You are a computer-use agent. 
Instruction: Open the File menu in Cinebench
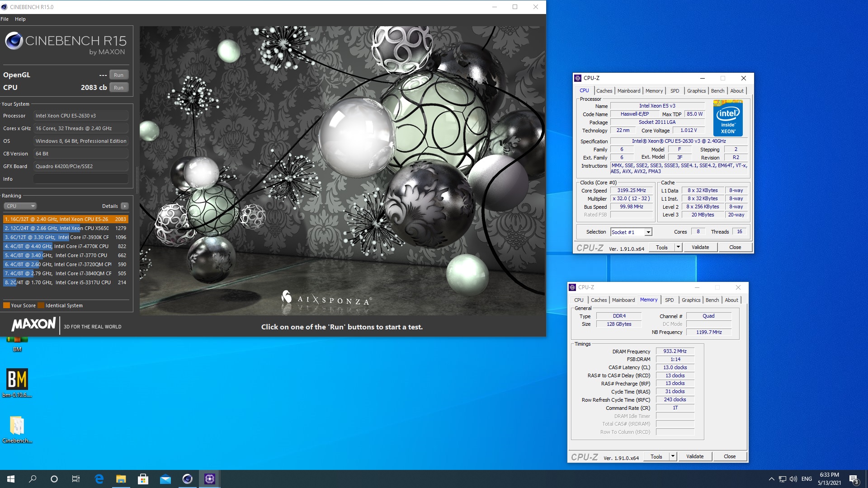5,19
